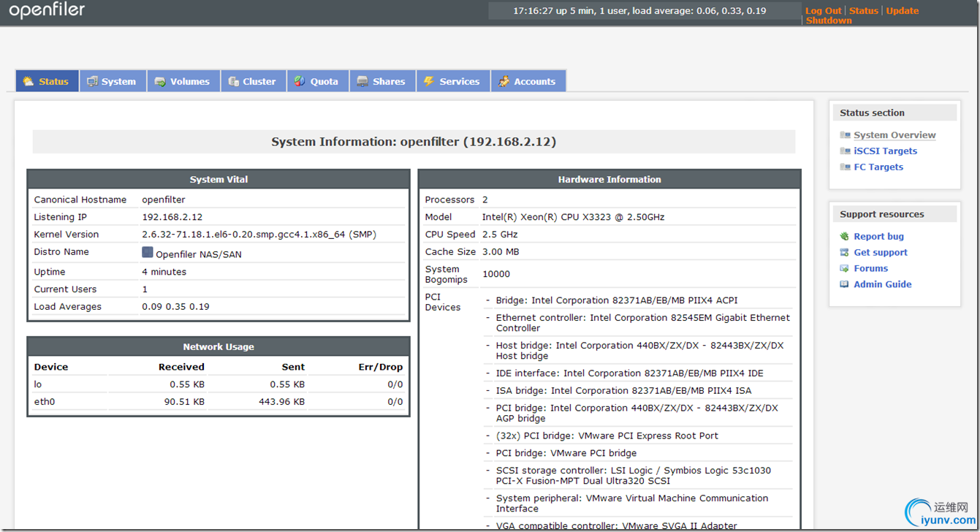Click the lightning icon on Services tab

(x=429, y=81)
